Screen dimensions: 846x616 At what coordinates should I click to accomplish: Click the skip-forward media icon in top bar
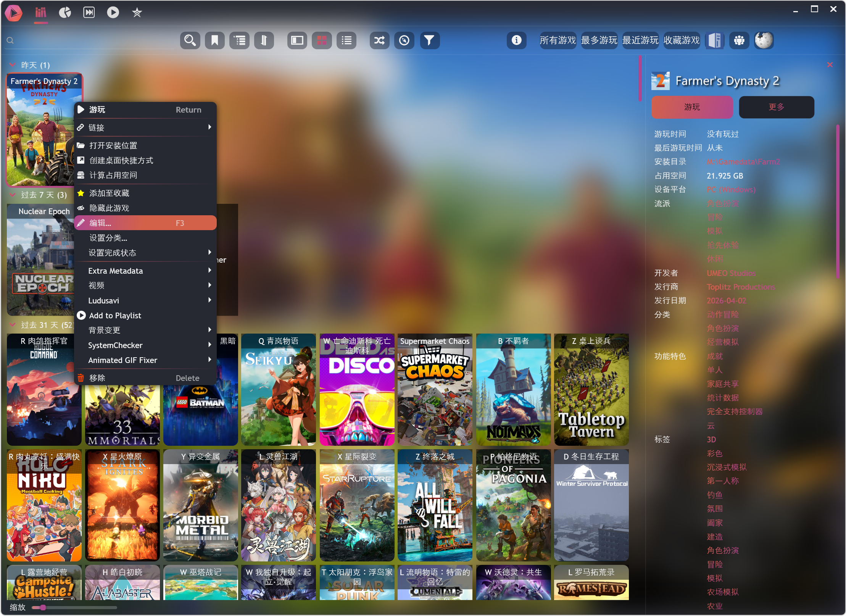click(x=89, y=13)
